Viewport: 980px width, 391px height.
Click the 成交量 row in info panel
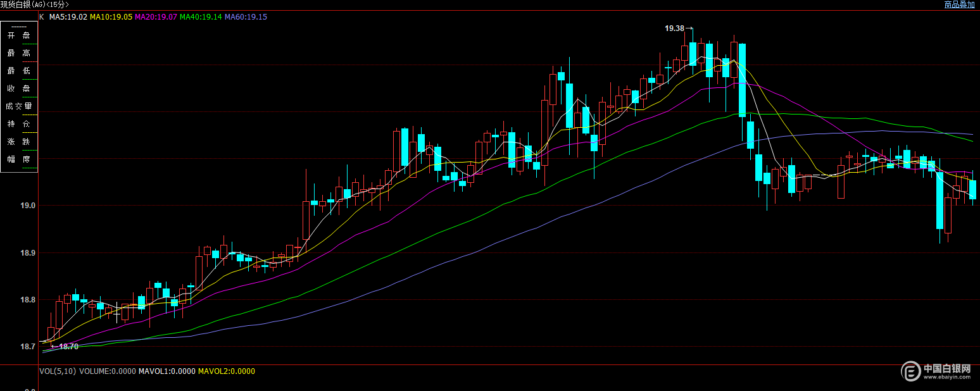[x=19, y=106]
